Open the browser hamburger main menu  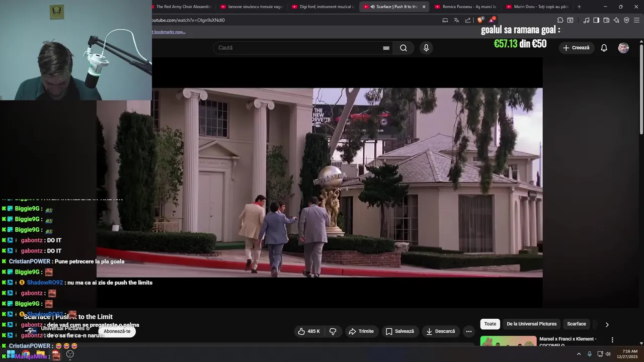tap(636, 20)
